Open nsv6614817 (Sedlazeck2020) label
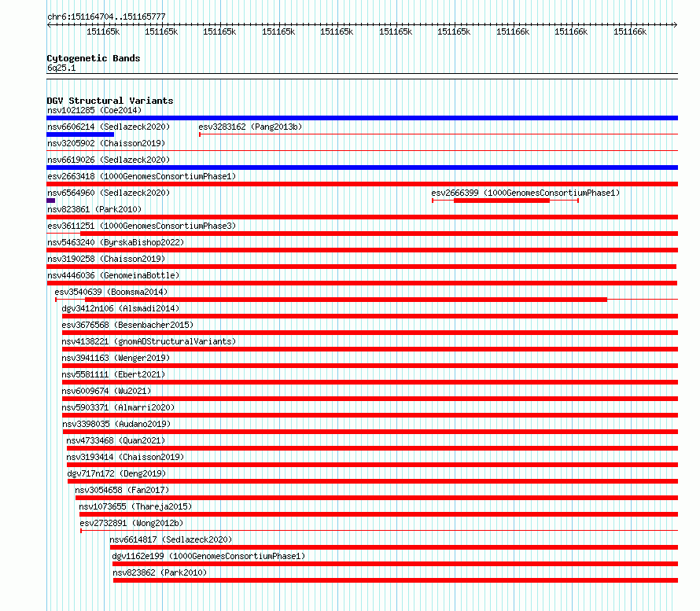Image resolution: width=700 pixels, height=611 pixels. [x=171, y=539]
